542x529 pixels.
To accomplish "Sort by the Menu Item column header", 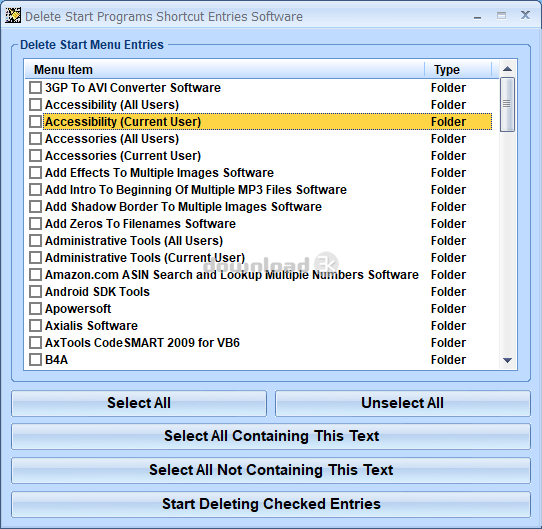I will click(225, 69).
